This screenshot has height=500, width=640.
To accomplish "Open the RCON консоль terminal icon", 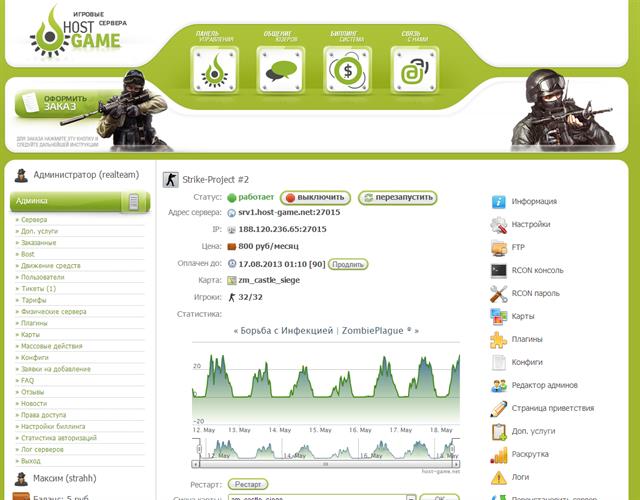I will click(x=499, y=270).
